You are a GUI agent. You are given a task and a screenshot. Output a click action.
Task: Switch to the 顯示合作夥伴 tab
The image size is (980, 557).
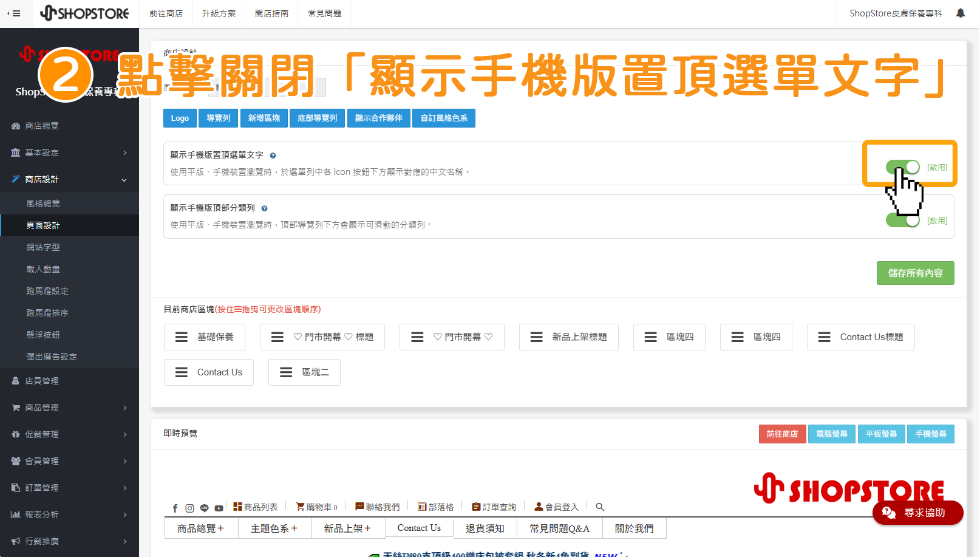click(379, 118)
